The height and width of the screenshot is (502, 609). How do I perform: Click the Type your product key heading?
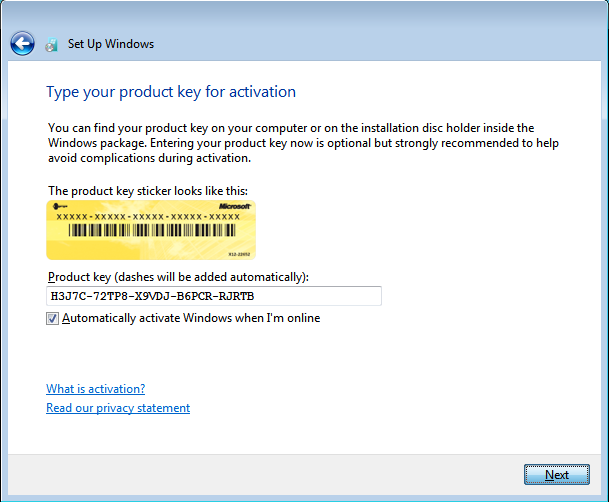coord(171,92)
